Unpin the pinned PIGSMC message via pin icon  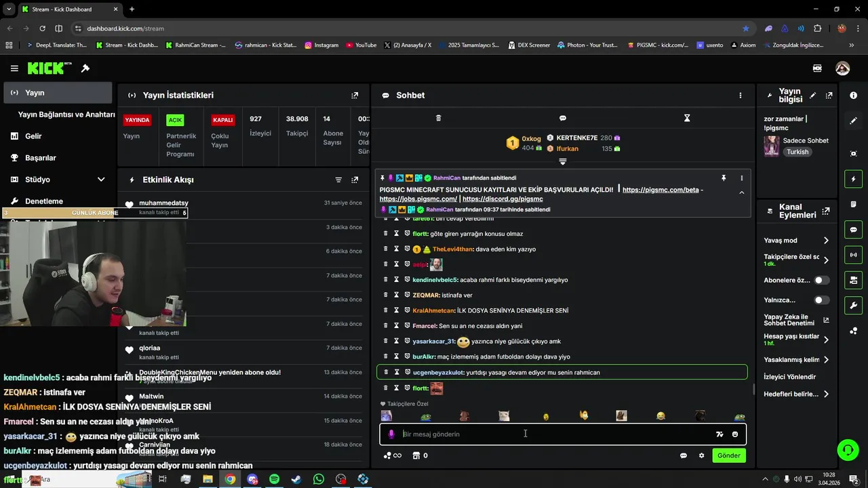(x=724, y=178)
